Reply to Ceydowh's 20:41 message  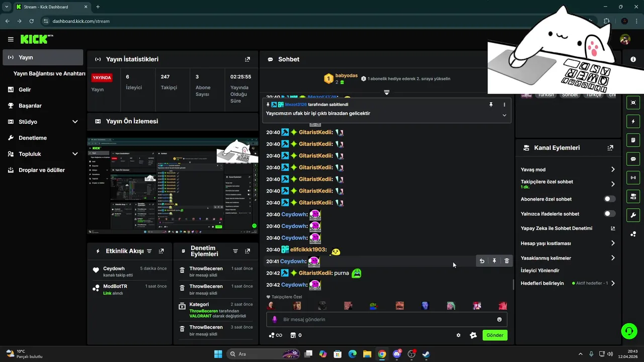[482, 261]
